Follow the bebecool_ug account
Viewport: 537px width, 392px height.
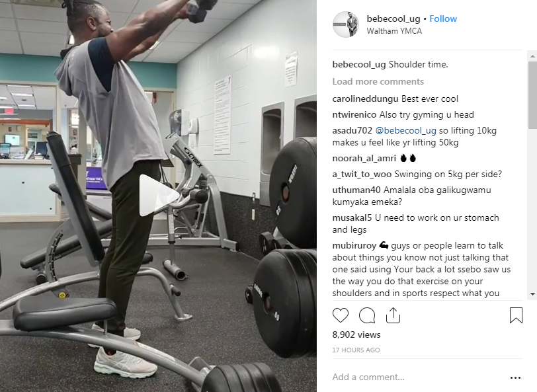coord(443,19)
